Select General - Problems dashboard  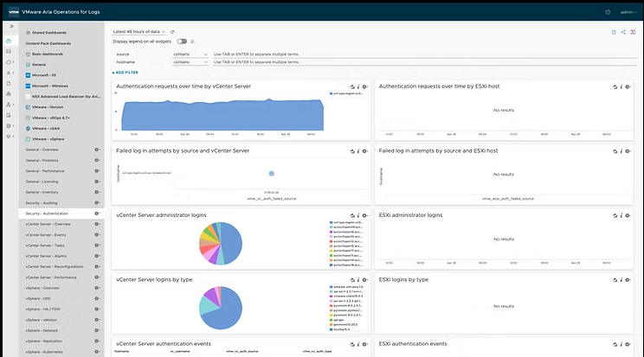[42, 161]
